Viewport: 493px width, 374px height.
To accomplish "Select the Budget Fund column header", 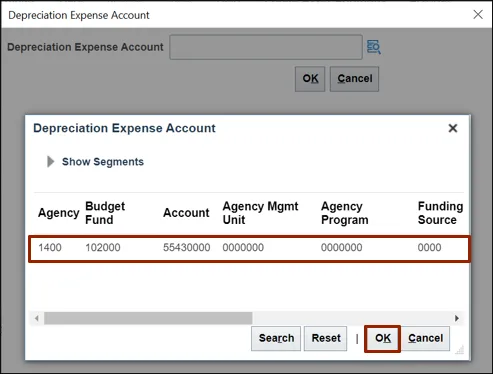I will click(x=105, y=213).
